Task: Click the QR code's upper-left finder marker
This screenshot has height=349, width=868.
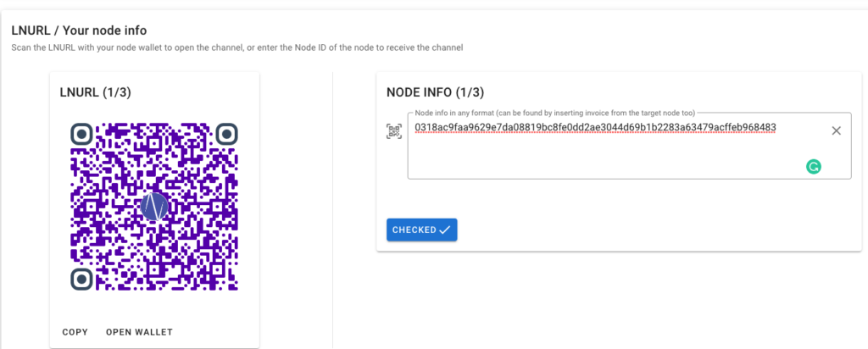Action: (81, 134)
